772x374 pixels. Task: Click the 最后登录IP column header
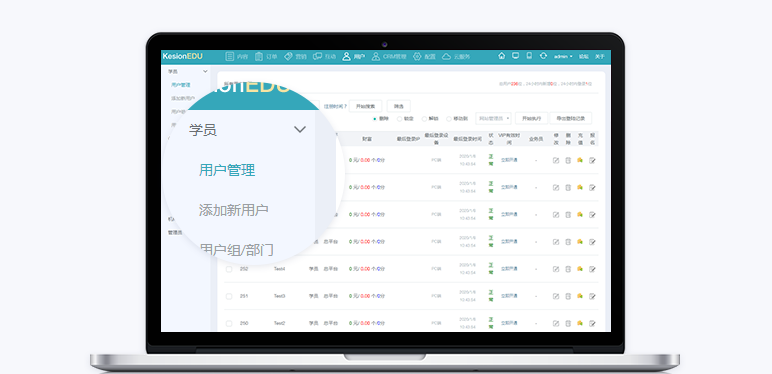pyautogui.click(x=408, y=139)
